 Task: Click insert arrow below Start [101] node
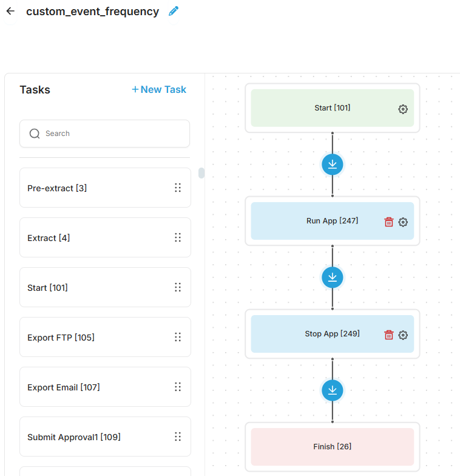(333, 164)
